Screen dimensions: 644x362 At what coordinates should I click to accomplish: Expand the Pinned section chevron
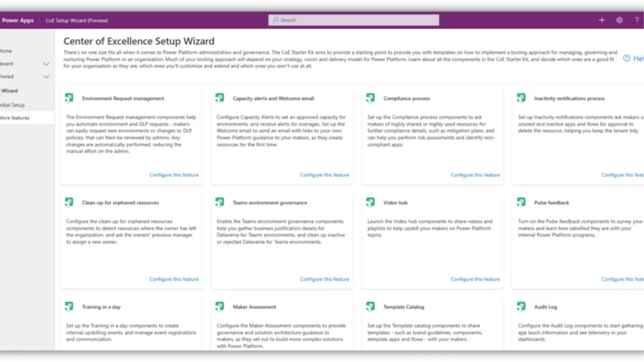click(x=46, y=77)
